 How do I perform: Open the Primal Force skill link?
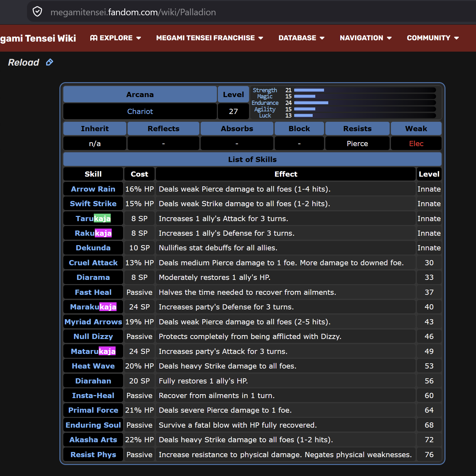93,410
